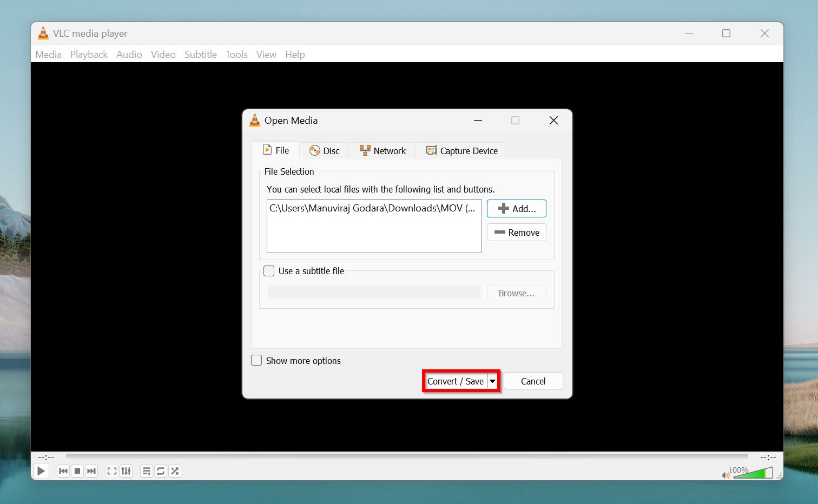This screenshot has width=818, height=504.
Task: Open the Media menu
Action: (48, 54)
